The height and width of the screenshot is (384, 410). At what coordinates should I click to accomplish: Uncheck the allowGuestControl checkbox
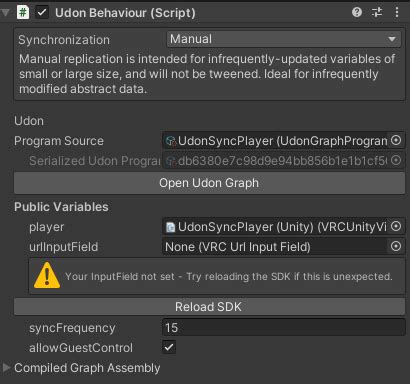pos(169,347)
